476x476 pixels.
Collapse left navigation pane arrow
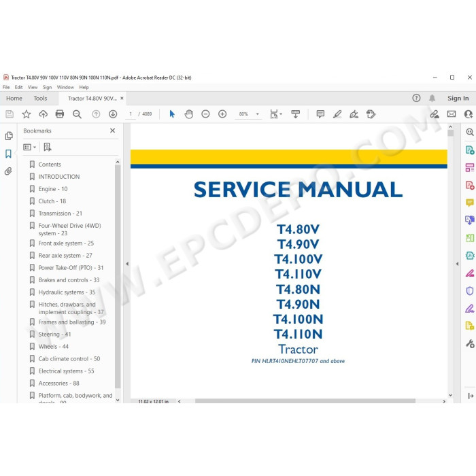(127, 264)
